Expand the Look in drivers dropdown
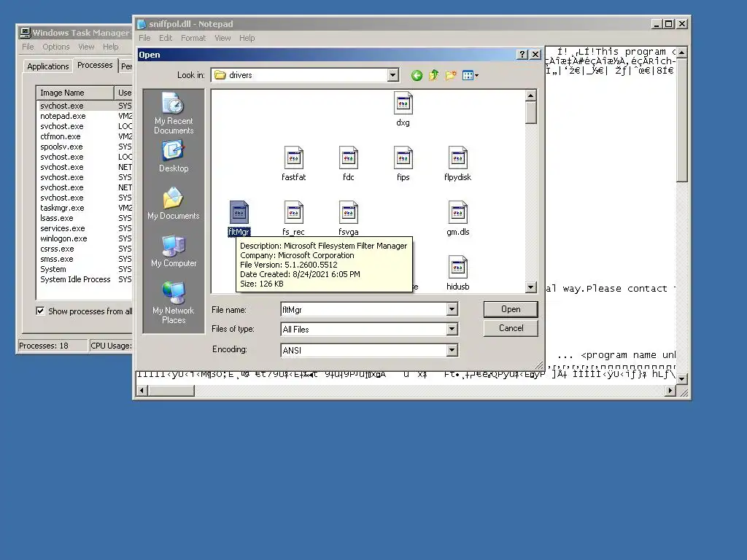This screenshot has height=560, width=747. click(392, 75)
